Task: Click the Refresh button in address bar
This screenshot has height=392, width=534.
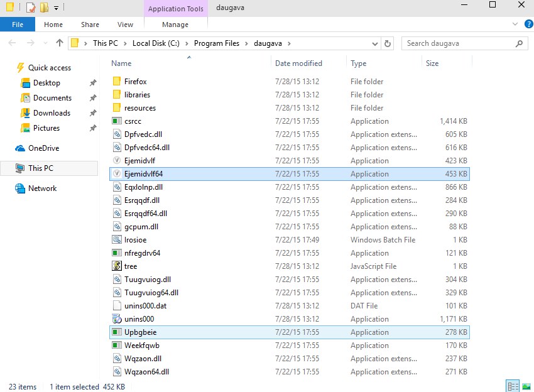Action: click(388, 43)
